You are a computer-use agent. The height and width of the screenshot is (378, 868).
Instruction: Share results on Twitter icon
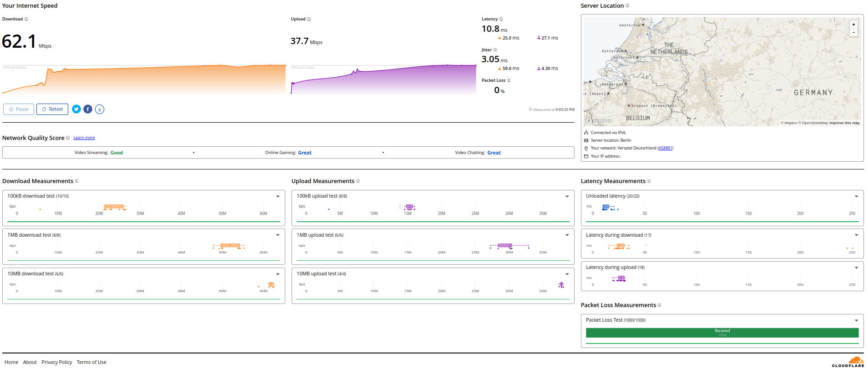point(76,109)
